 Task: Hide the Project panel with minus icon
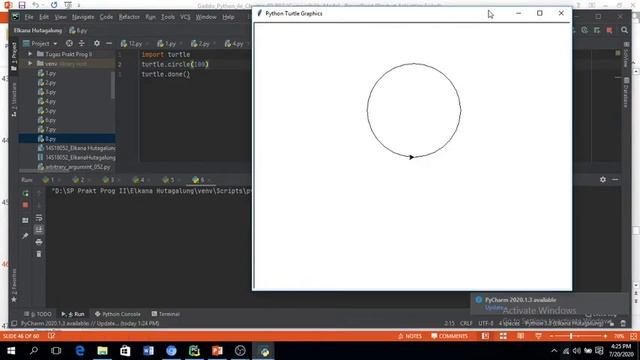tap(109, 43)
